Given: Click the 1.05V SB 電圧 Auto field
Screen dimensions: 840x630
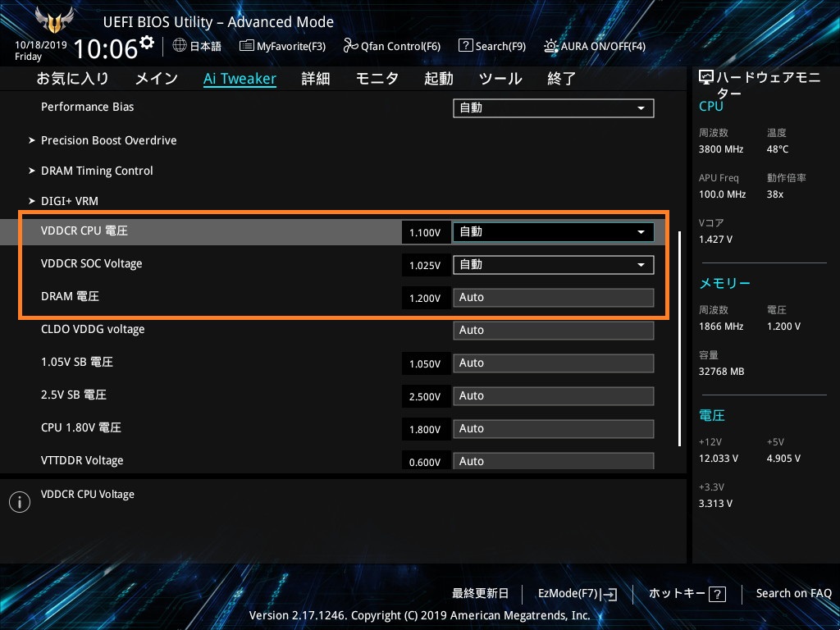Looking at the screenshot, I should [554, 363].
